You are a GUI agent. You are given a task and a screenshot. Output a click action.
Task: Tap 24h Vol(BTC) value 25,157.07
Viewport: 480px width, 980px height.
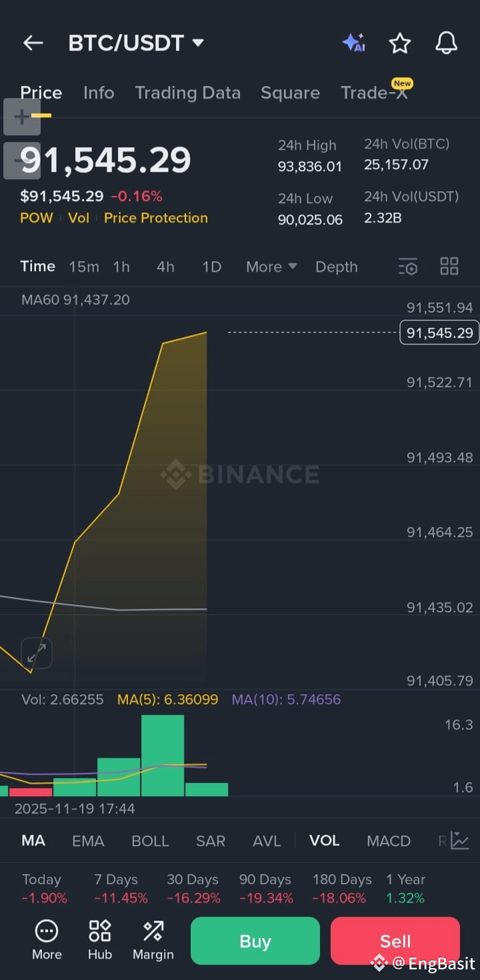click(x=396, y=165)
